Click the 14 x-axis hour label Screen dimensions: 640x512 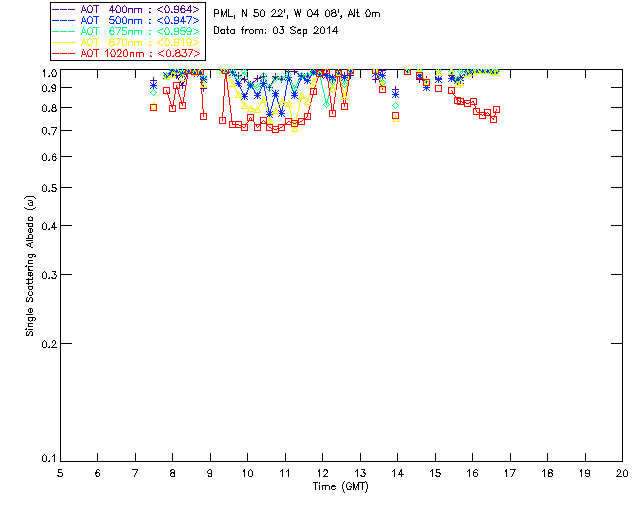[398, 473]
